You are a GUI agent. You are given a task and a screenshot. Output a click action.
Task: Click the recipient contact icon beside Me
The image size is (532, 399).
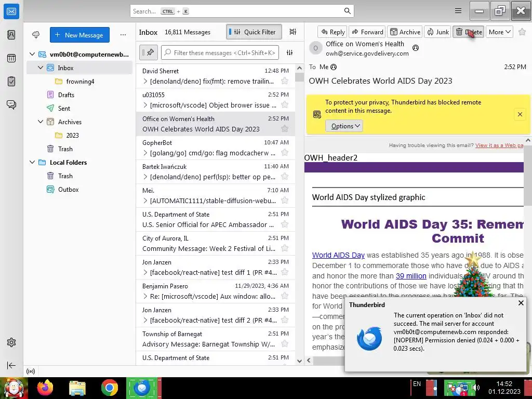(334, 67)
